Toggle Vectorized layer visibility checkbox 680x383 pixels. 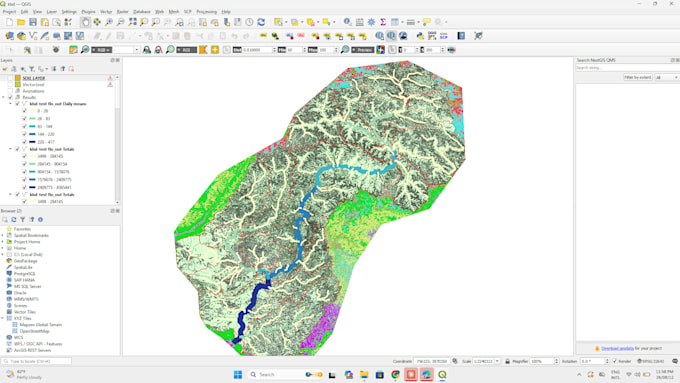[x=10, y=85]
